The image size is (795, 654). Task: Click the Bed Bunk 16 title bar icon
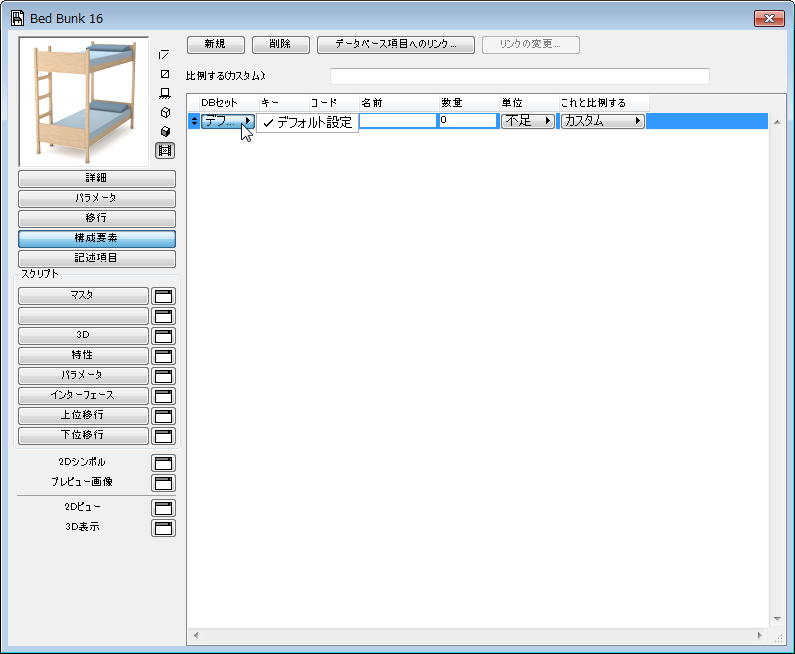point(17,18)
